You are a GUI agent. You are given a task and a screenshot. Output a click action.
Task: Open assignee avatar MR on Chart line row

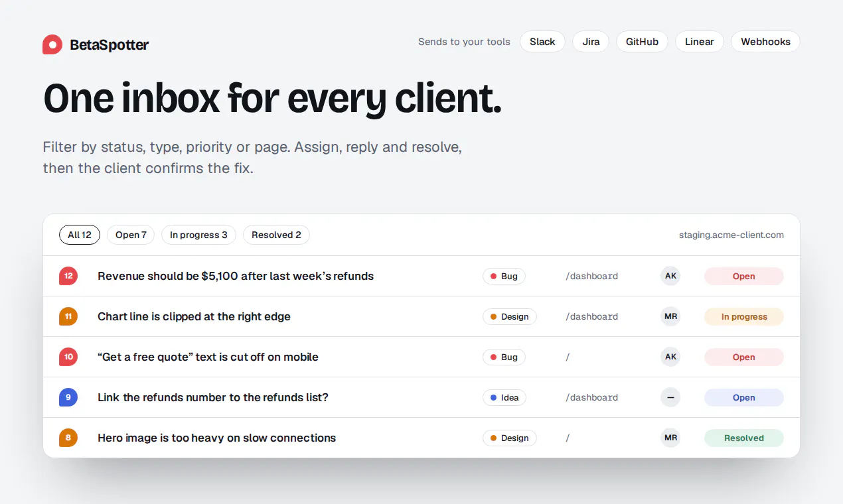click(670, 316)
